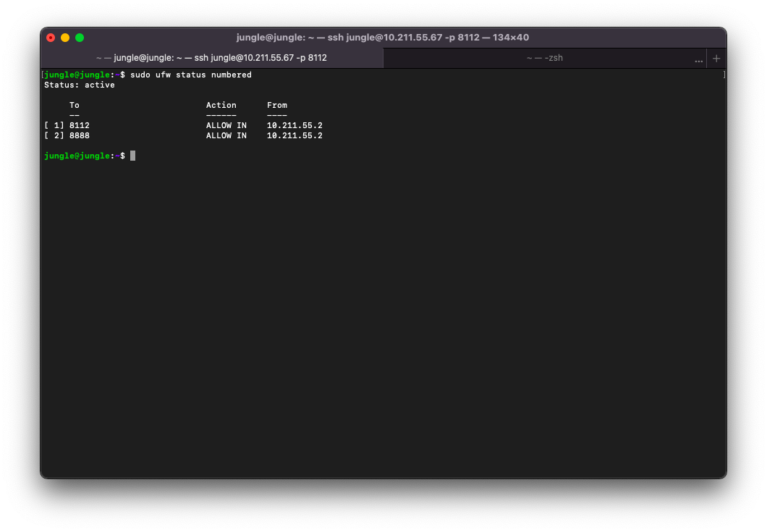Image resolution: width=767 pixels, height=532 pixels.
Task: Click the 'From' column header
Action: pyautogui.click(x=277, y=106)
